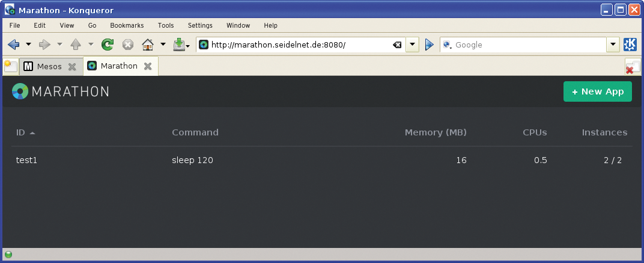The width and height of the screenshot is (644, 263).
Task: Click the Marathon logo
Action: coord(60,91)
